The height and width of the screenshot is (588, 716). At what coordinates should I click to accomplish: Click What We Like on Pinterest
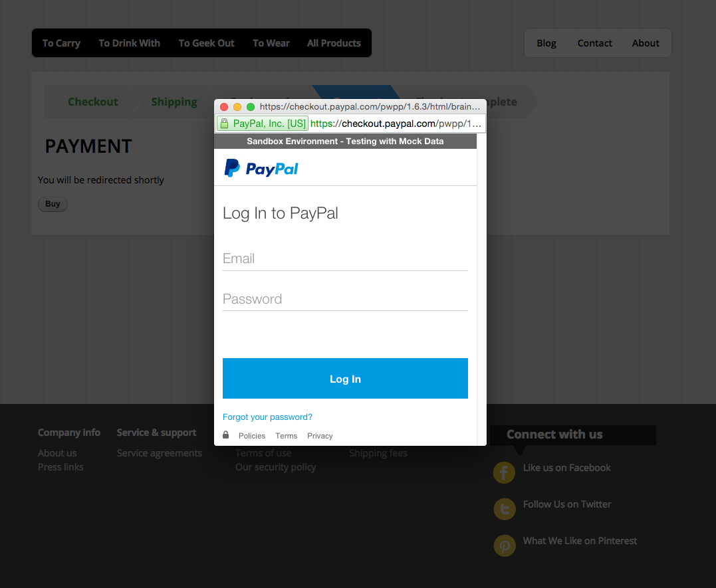click(580, 541)
